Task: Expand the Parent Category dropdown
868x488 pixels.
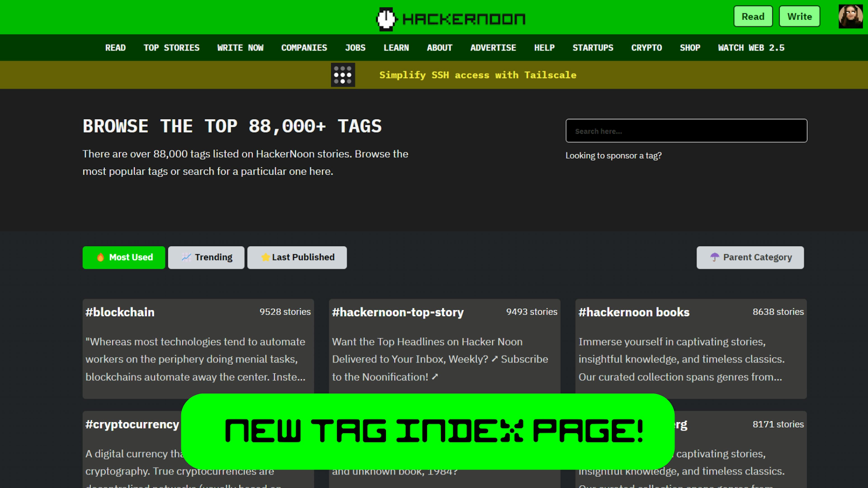Action: [x=750, y=257]
